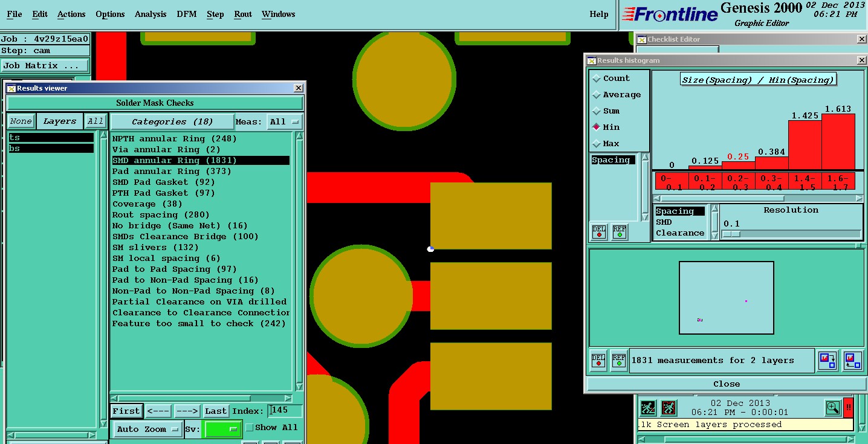Click the 0.2-0.3 histogram range cell
This screenshot has width=868, height=444.
[739, 182]
